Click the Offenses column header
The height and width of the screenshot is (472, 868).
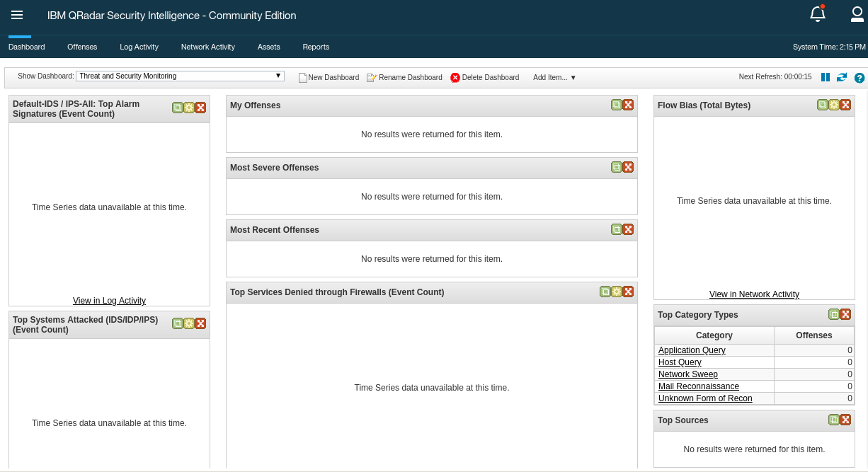click(x=814, y=335)
